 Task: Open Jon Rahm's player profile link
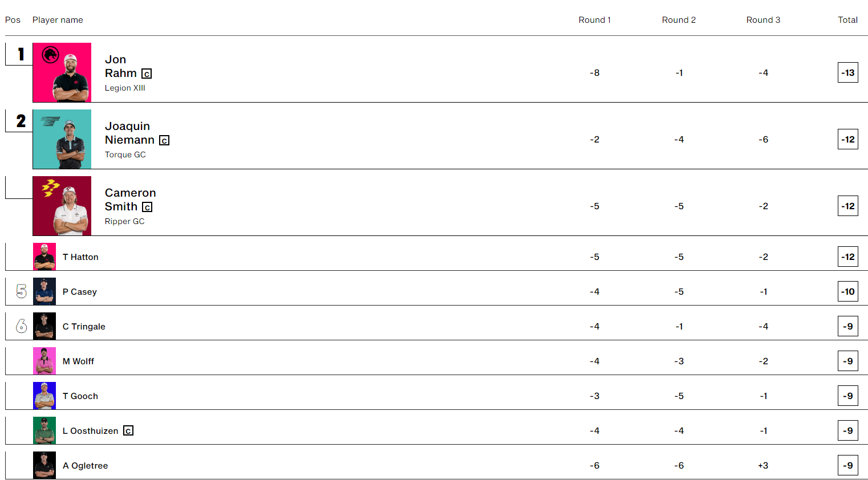point(121,66)
